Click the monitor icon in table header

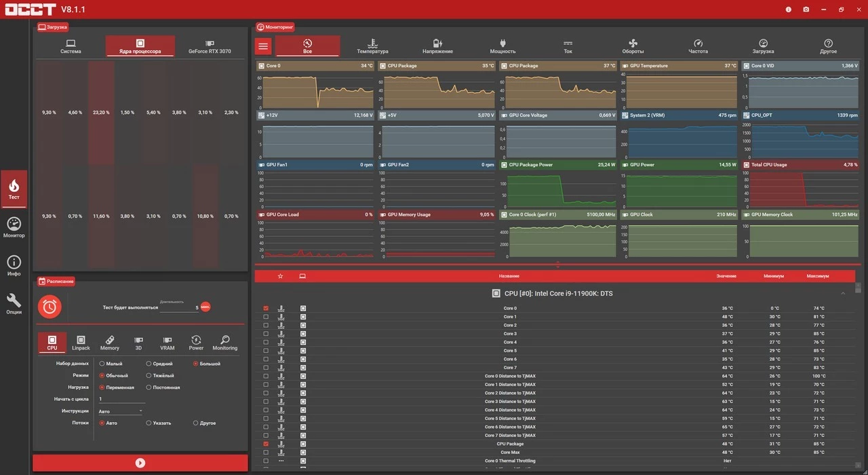tap(302, 276)
